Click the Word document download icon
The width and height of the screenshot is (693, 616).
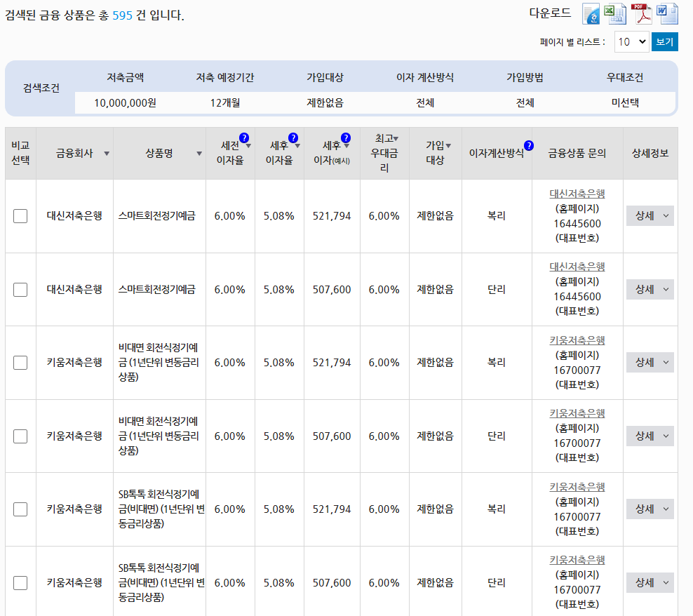pyautogui.click(x=667, y=13)
